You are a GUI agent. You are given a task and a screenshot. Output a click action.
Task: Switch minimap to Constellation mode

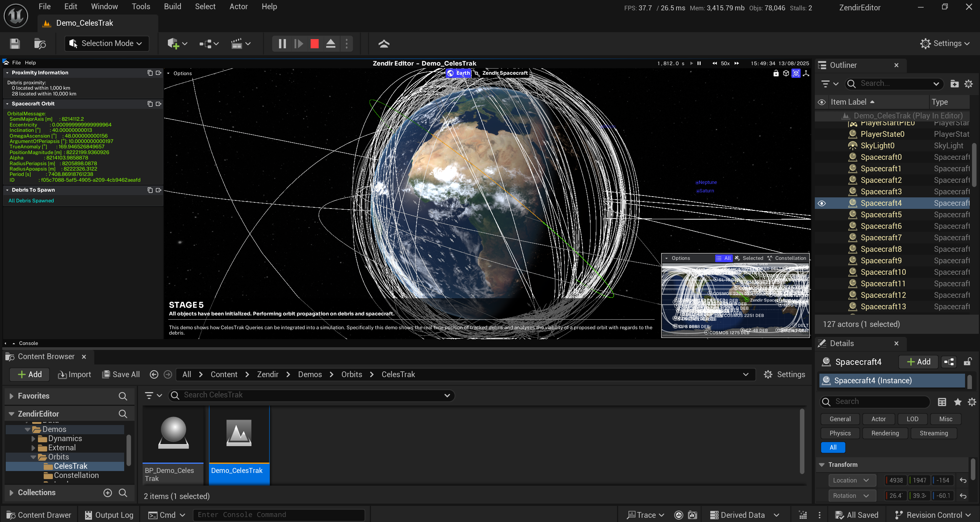pyautogui.click(x=786, y=258)
